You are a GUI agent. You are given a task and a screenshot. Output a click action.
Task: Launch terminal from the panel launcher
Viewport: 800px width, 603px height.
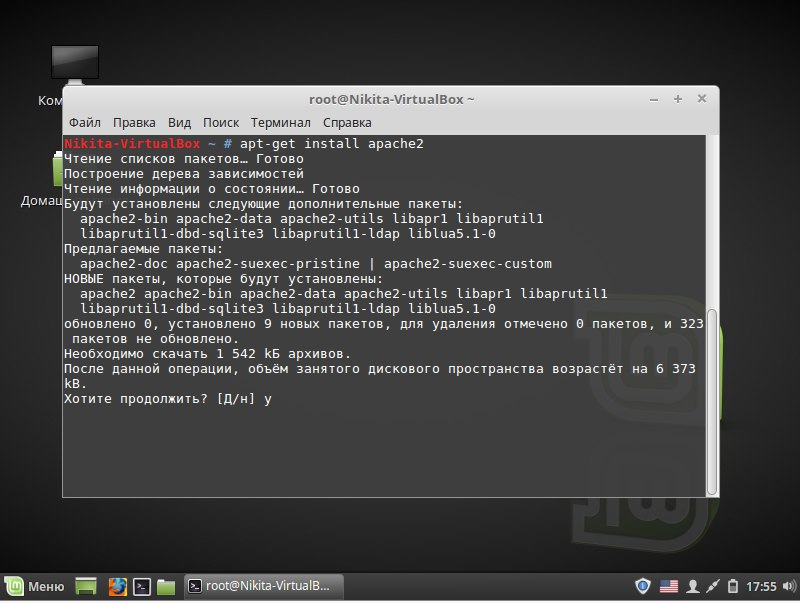pyautogui.click(x=142, y=586)
